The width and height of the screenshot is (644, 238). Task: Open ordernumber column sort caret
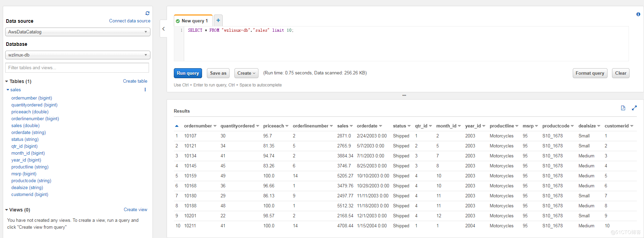click(215, 126)
